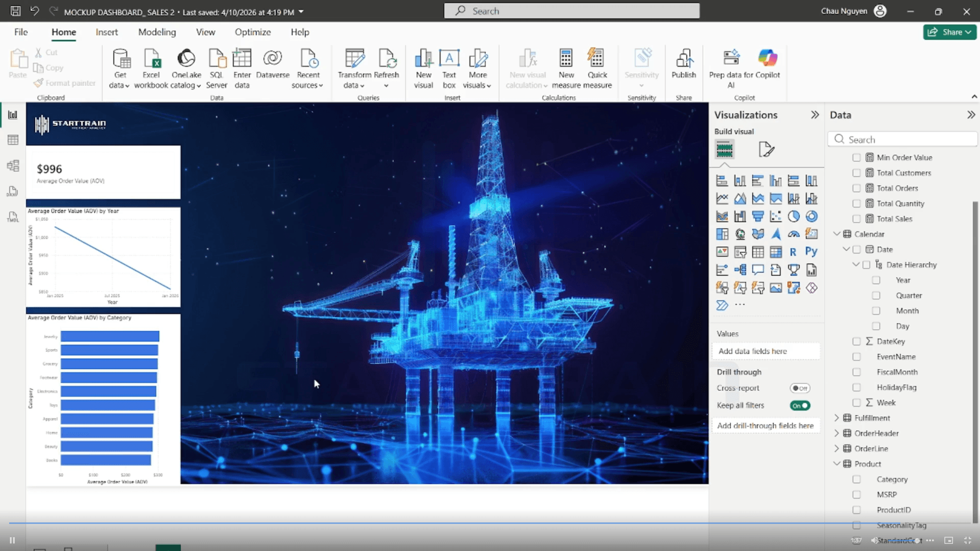Open Transform data query editor
980x551 pixels.
click(354, 69)
